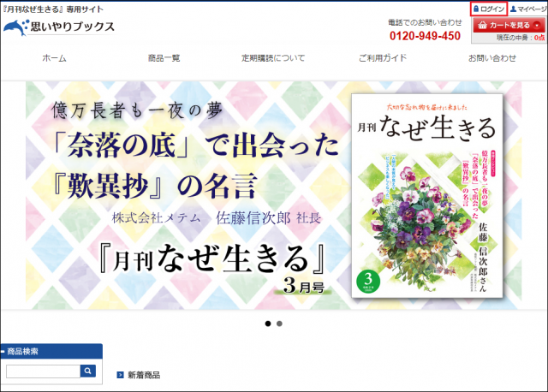Click the 新着商品 heading text
The width and height of the screenshot is (548, 392).
[x=144, y=375]
